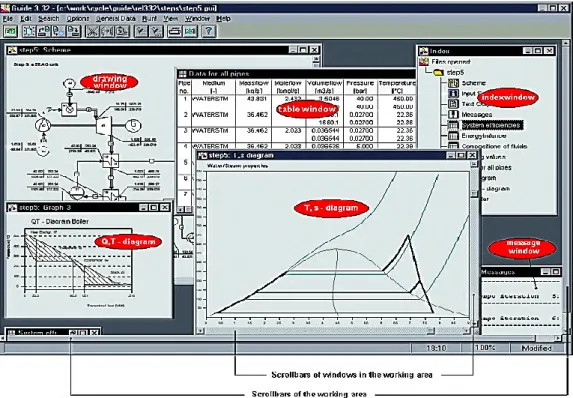
Task: Open the Help menu
Action: click(223, 19)
